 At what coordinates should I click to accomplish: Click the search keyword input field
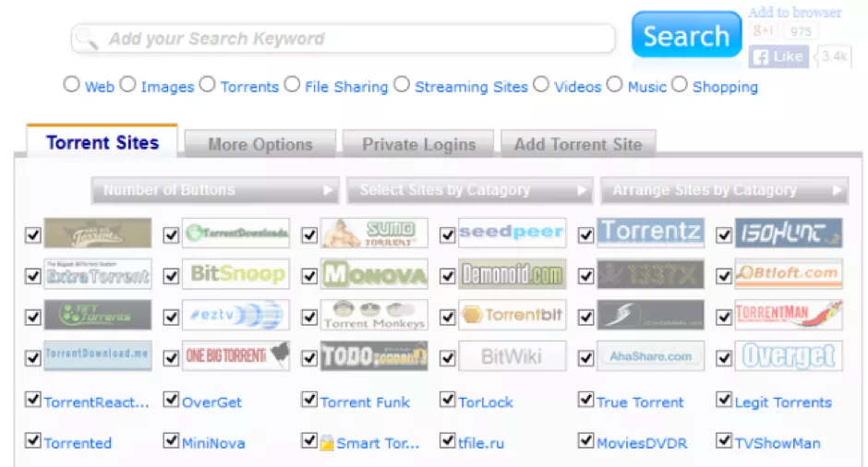(344, 38)
